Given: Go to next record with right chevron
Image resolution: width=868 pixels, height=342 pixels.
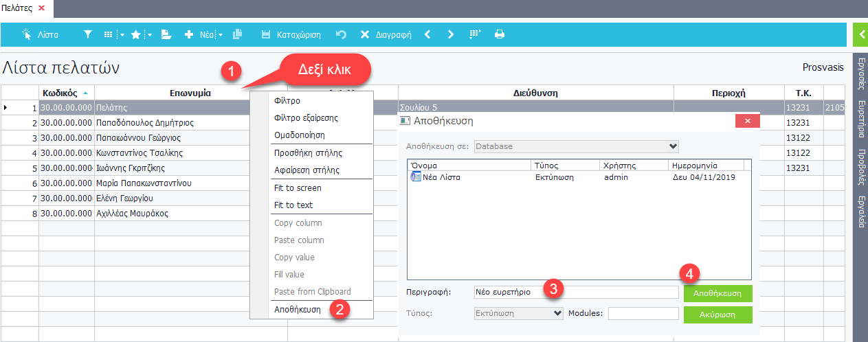Looking at the screenshot, I should pos(450,34).
